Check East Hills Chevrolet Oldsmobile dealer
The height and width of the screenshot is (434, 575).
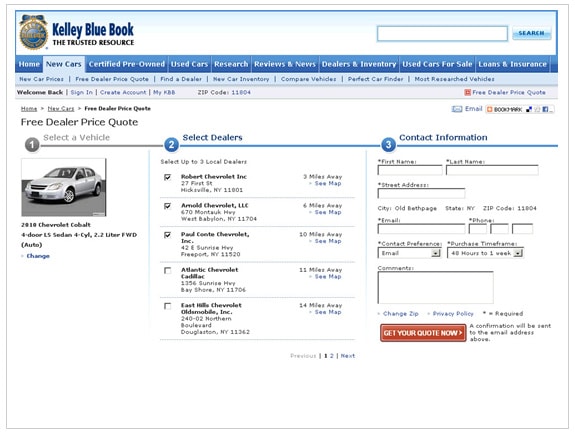pos(168,306)
